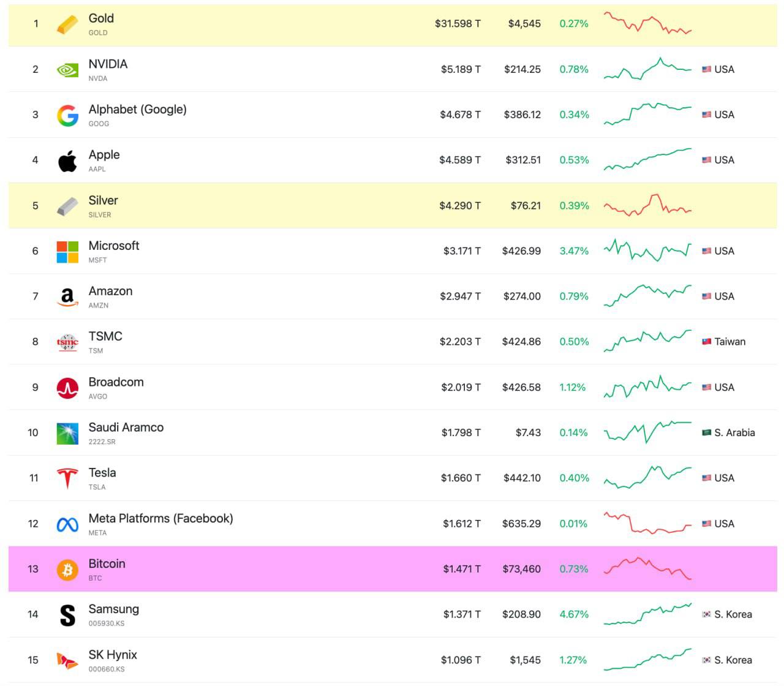Screen dimensions: 784x686
Task: Open the Alphabet (Google) company link
Action: pos(137,110)
